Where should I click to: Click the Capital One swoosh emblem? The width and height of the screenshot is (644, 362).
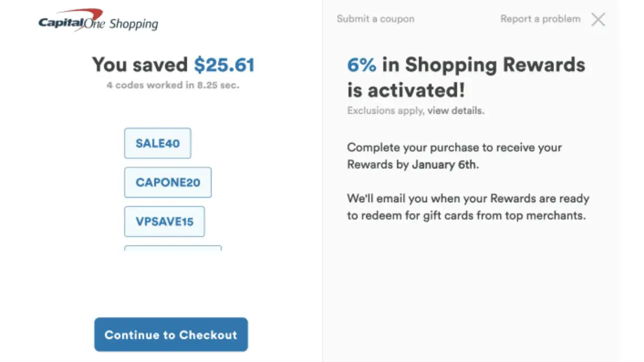pos(89,13)
